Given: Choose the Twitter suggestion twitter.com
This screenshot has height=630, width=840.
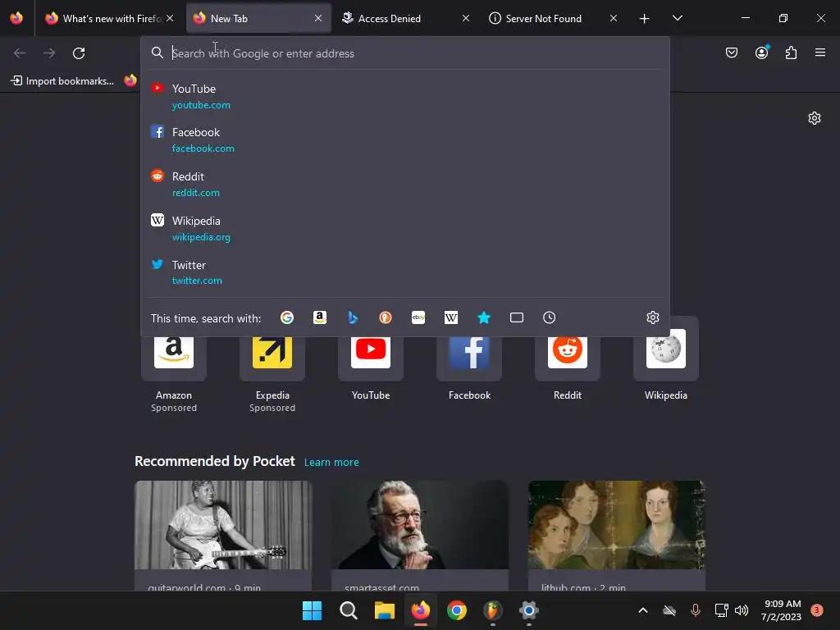Looking at the screenshot, I should point(405,272).
